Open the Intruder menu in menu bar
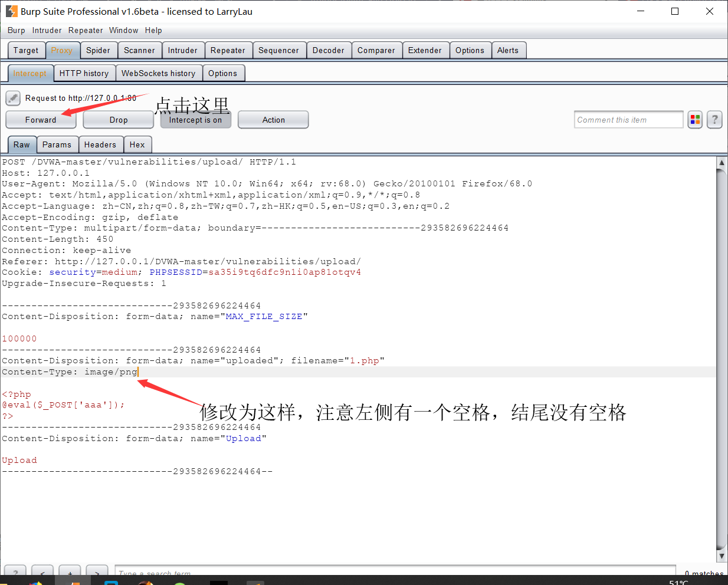728x585 pixels. pyautogui.click(x=47, y=30)
